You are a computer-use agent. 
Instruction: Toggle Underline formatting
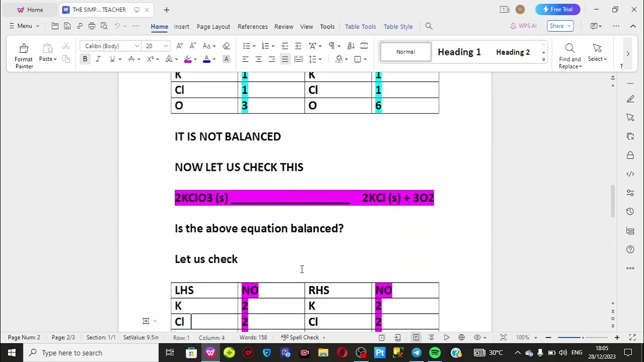click(112, 59)
